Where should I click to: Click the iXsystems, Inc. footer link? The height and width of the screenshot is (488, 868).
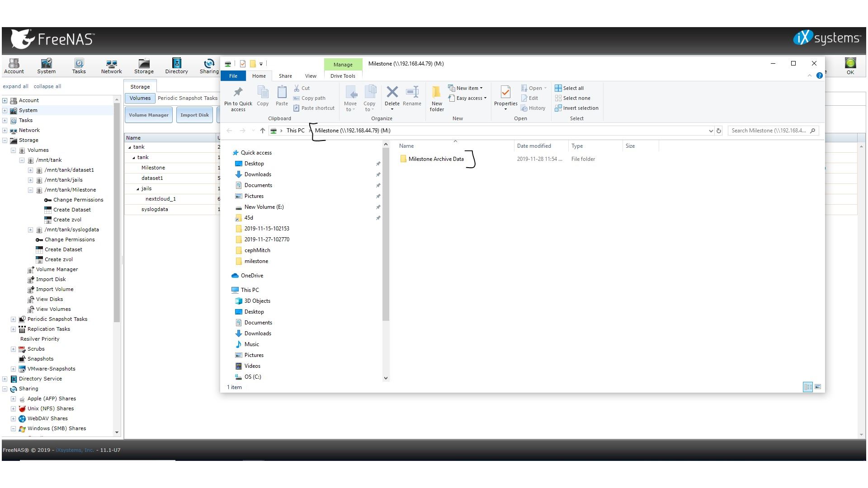pos(75,450)
